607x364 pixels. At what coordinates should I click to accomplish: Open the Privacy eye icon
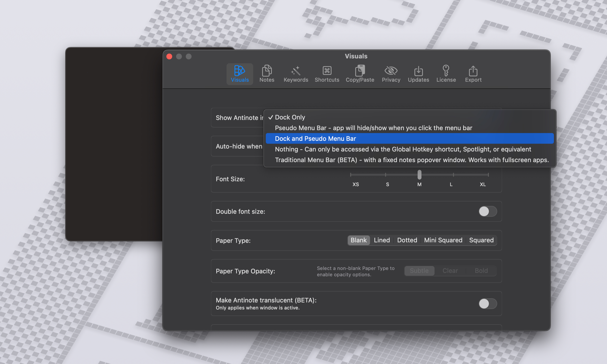click(x=390, y=71)
